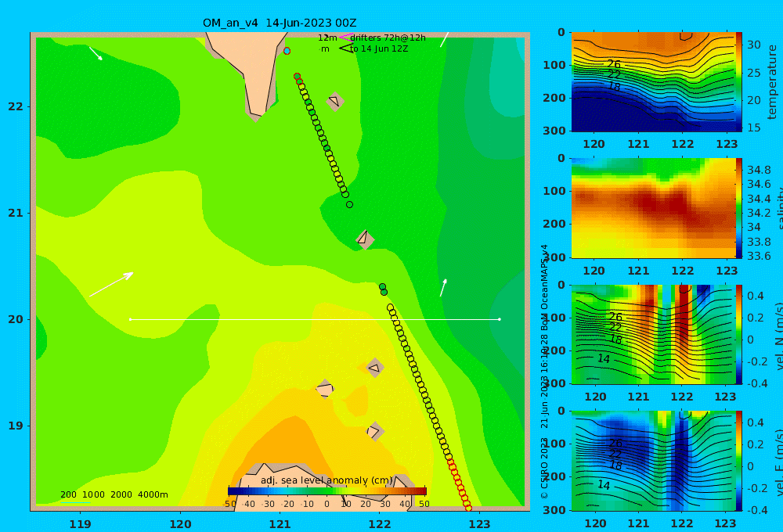Select the diamond island marker near 22N
The height and width of the screenshot is (532, 783).
(x=335, y=101)
